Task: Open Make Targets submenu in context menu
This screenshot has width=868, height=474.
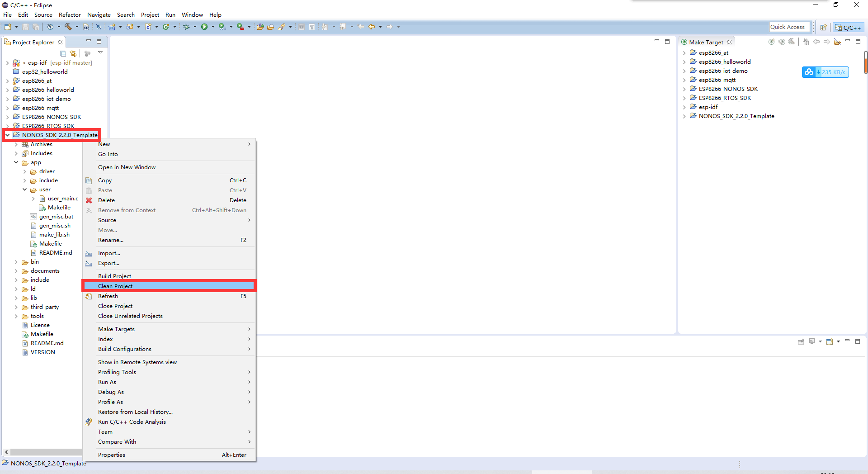Action: (x=169, y=329)
